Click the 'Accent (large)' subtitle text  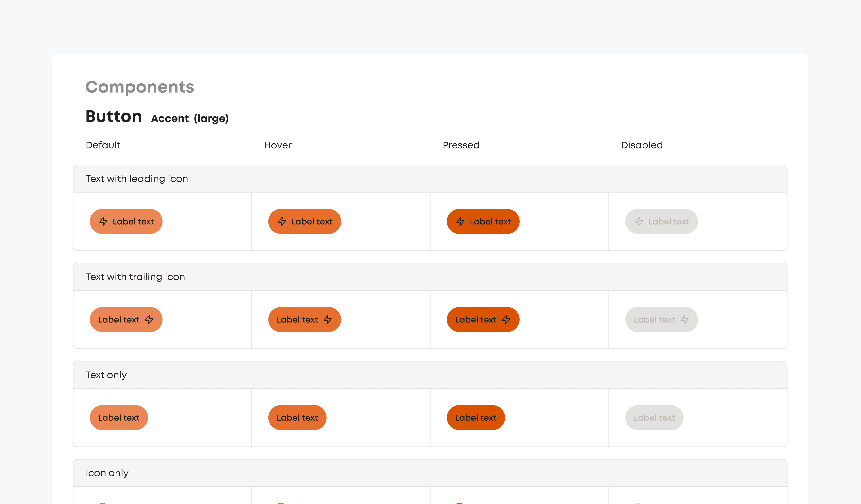(x=190, y=118)
